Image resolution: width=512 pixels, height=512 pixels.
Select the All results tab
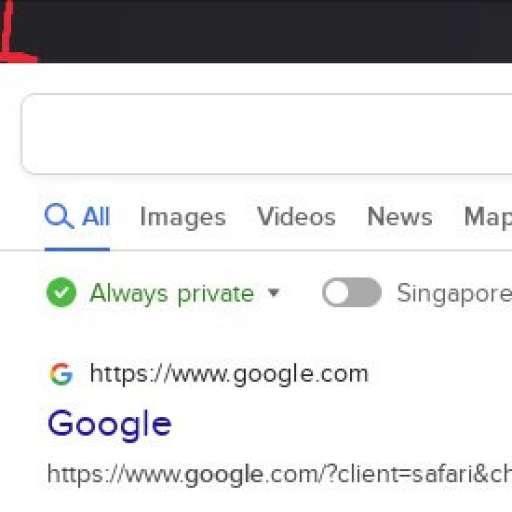(77, 217)
